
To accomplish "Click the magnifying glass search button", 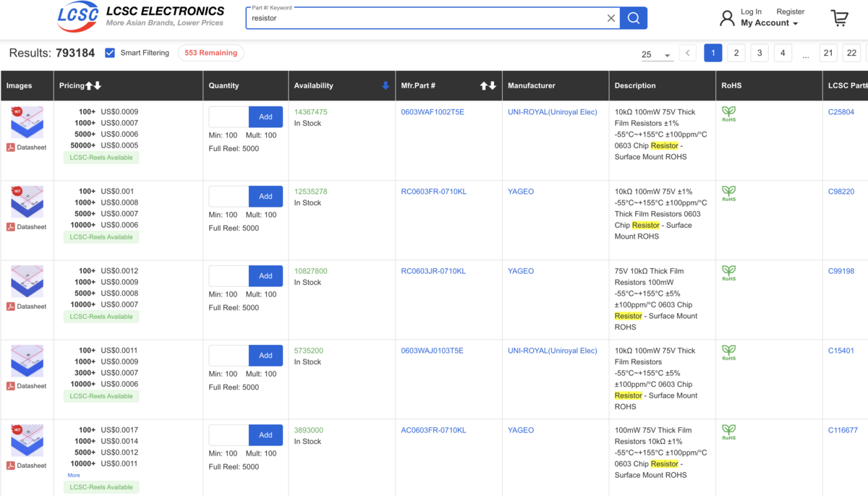I will tap(634, 18).
